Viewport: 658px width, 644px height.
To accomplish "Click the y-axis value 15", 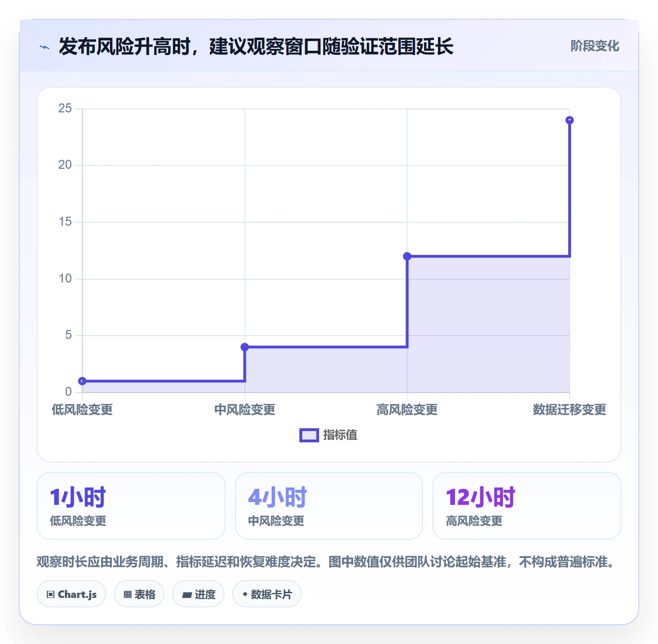I will tap(65, 222).
